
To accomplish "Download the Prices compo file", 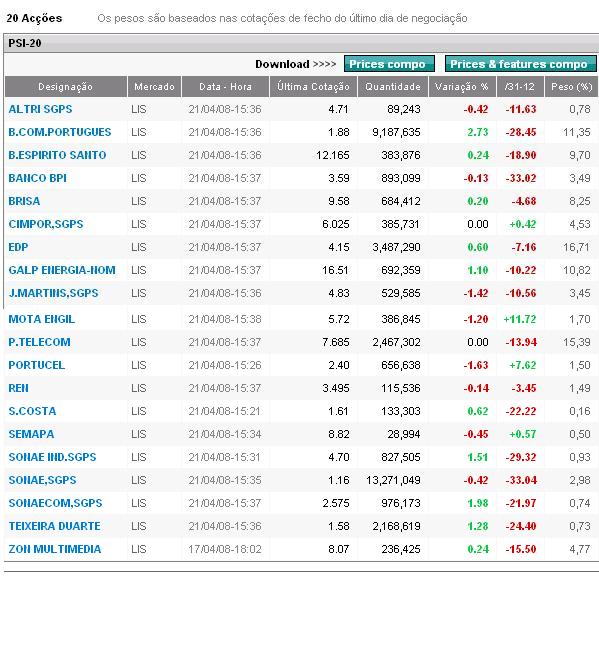I will point(389,64).
